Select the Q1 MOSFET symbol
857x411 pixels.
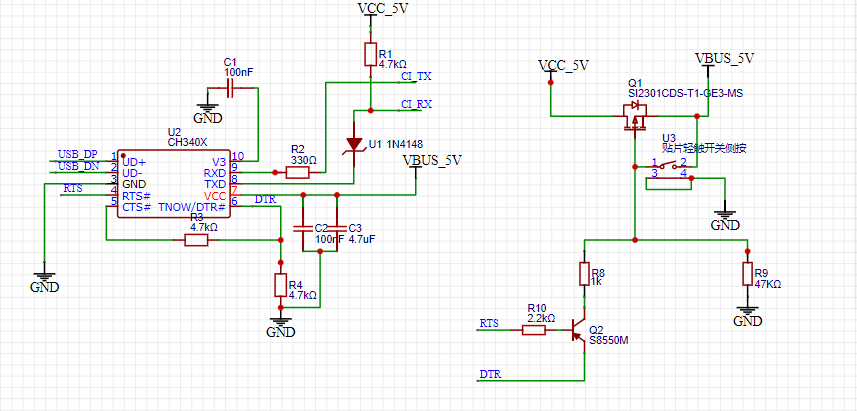(x=634, y=115)
